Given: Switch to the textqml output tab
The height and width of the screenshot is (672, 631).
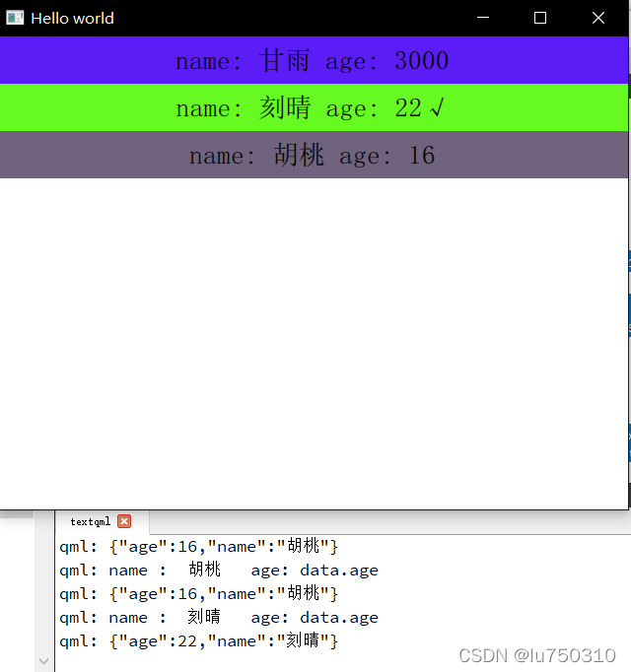Looking at the screenshot, I should [91, 521].
